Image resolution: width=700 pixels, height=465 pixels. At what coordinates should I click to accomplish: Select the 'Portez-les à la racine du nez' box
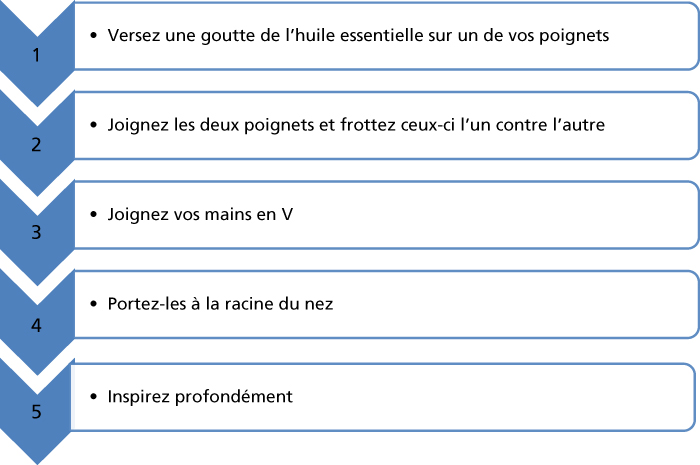[x=387, y=304]
